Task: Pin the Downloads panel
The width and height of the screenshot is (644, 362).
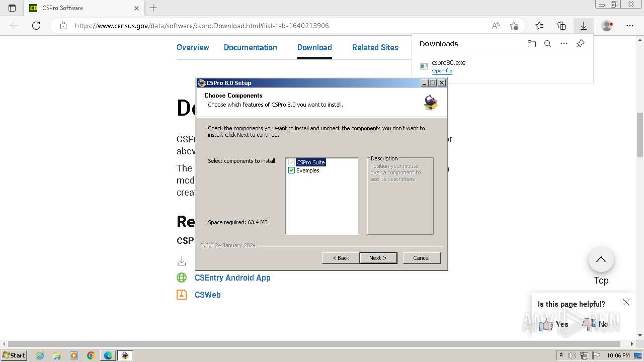Action: pos(580,44)
